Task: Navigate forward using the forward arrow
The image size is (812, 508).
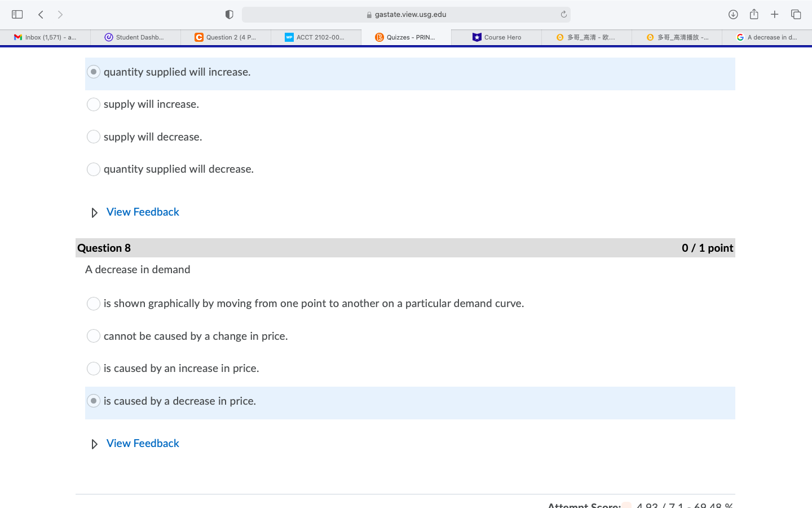Action: click(60, 14)
